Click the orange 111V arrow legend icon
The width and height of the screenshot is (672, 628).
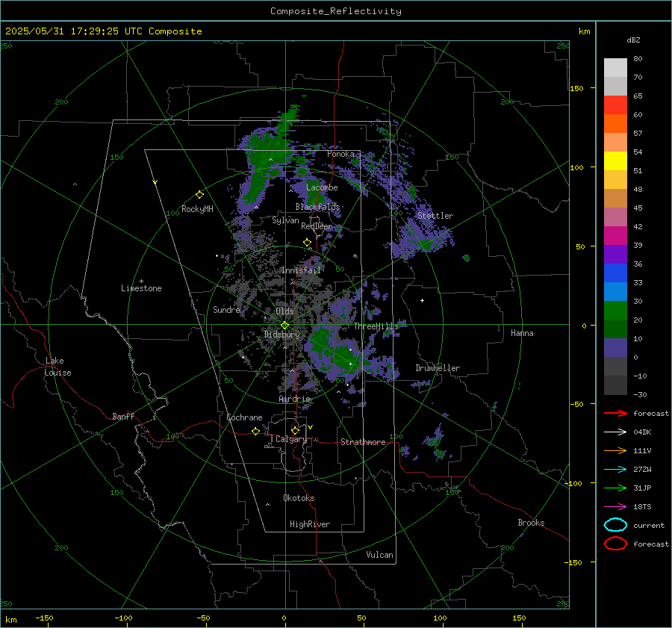pos(615,450)
